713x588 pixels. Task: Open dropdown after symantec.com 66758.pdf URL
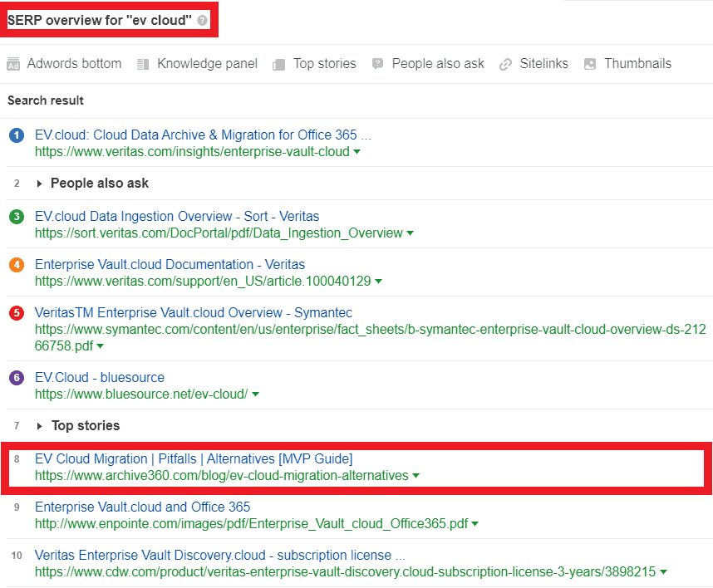tap(101, 346)
